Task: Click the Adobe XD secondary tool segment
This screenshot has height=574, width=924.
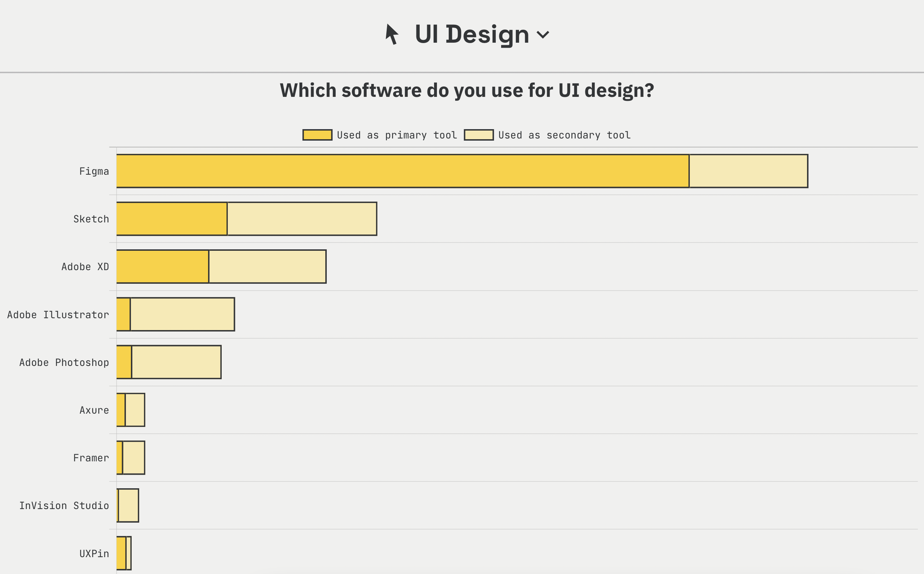Action: (267, 267)
